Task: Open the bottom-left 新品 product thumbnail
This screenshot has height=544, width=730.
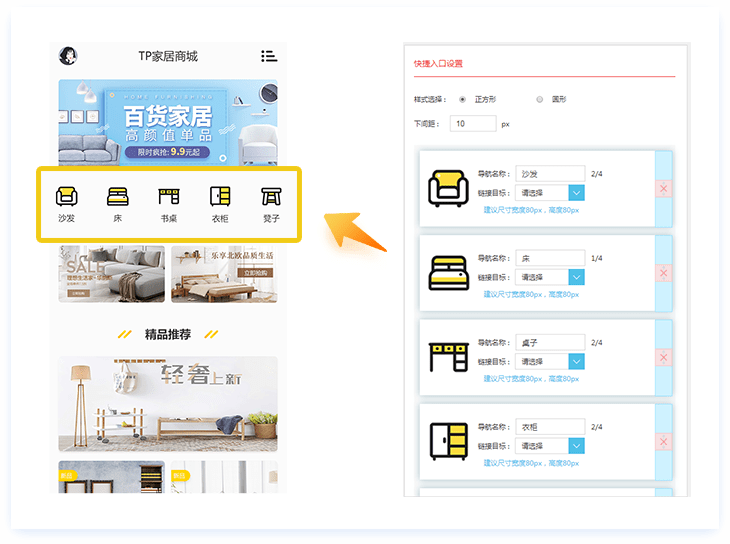Action: point(112,477)
